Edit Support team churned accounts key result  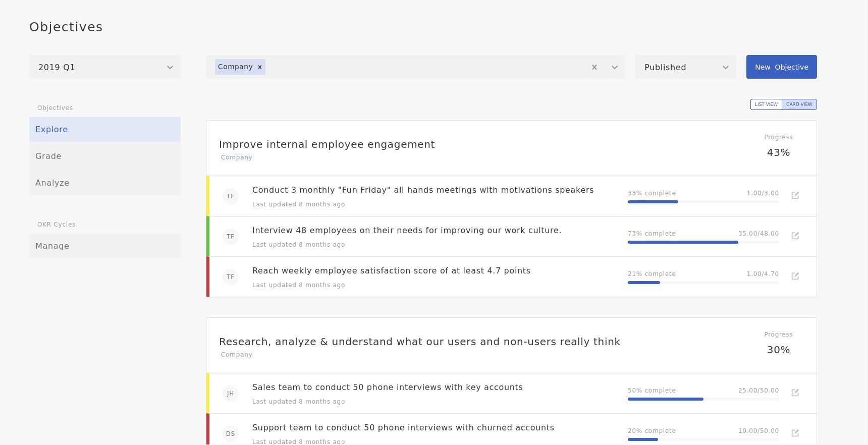click(x=795, y=433)
